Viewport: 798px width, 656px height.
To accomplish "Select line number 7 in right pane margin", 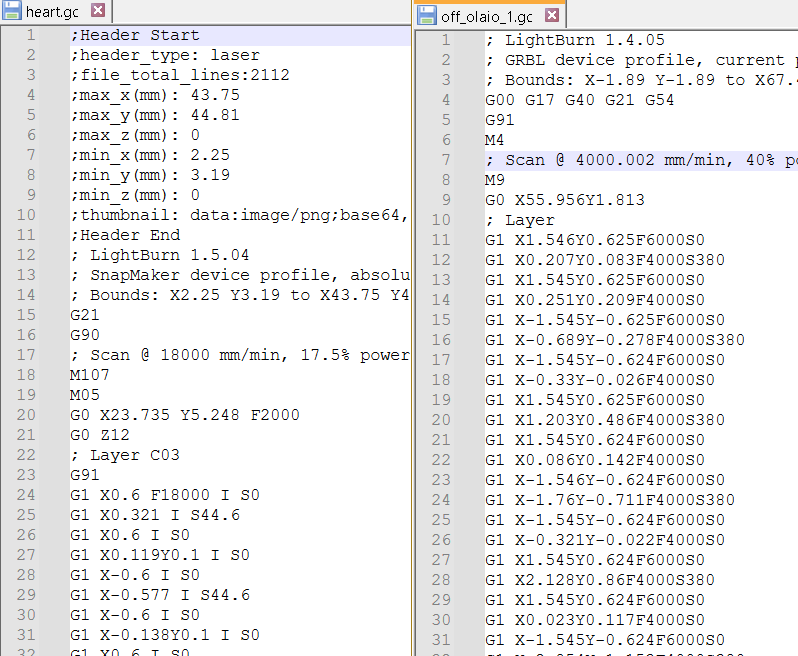I will pos(444,160).
